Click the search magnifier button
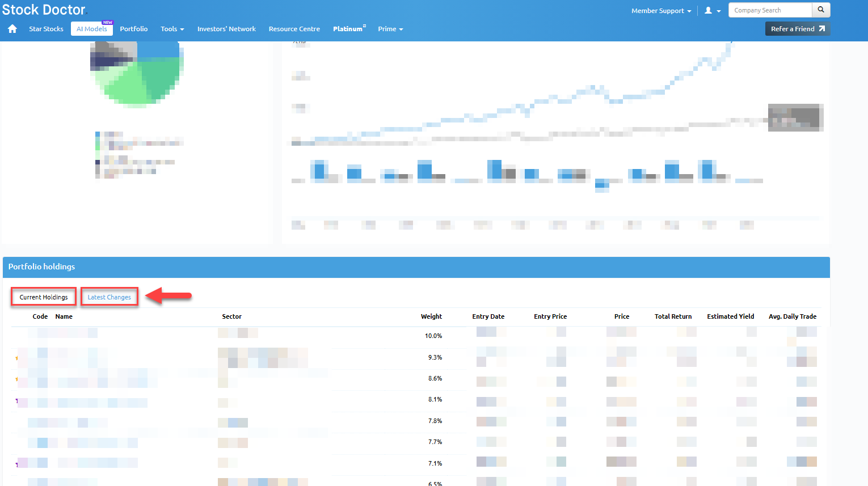 (821, 10)
